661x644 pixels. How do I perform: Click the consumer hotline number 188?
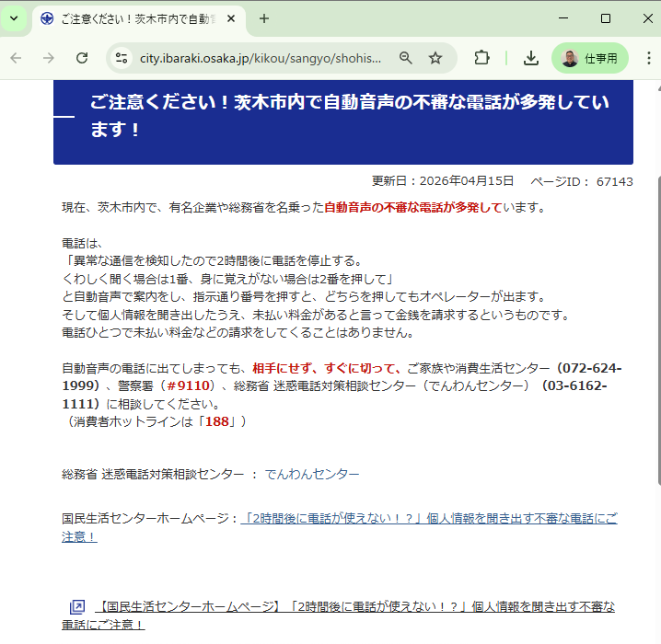tap(216, 421)
